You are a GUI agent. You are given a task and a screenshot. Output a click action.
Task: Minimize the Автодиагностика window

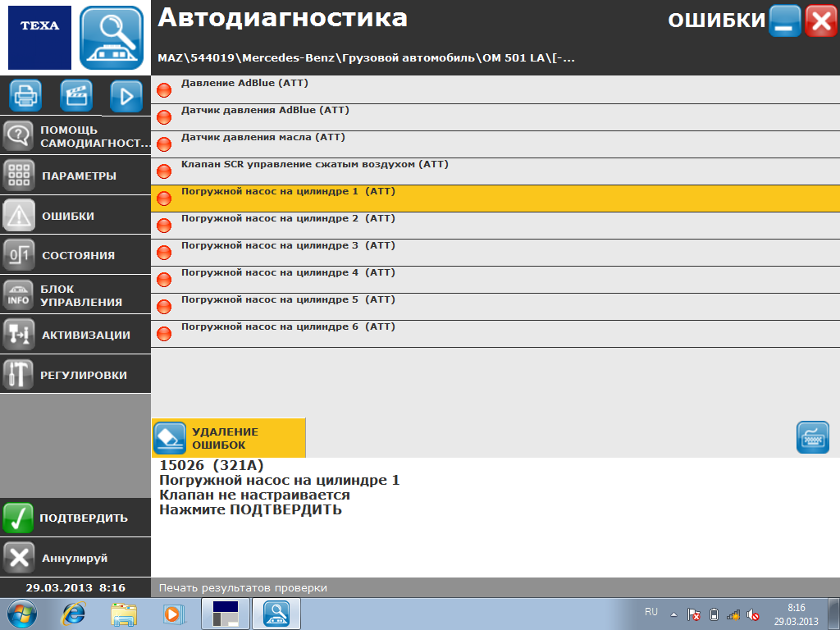coord(784,21)
